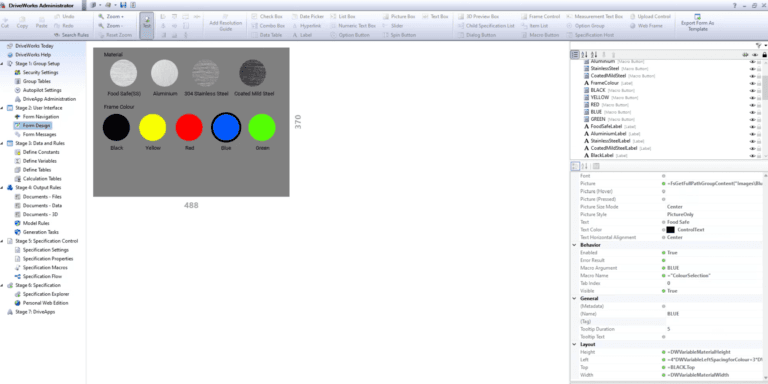The width and height of the screenshot is (768, 384).
Task: Collapse Stage 3: Data and Rules node
Action: click(2, 144)
